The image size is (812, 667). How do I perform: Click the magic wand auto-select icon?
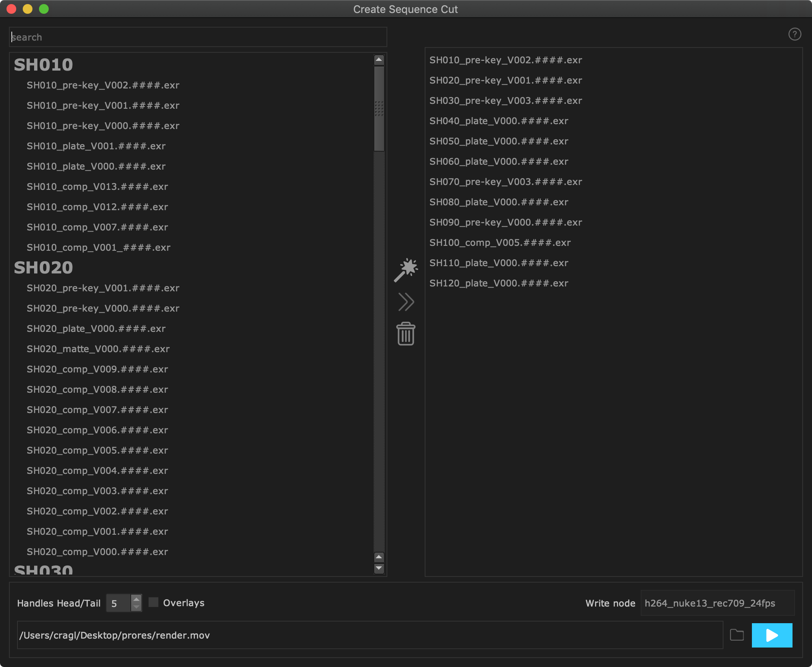[406, 270]
